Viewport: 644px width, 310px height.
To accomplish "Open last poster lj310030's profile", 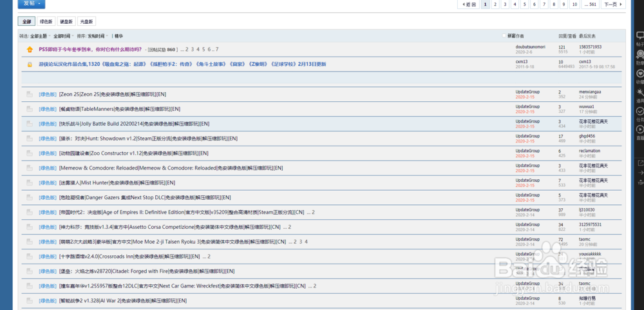I will [587, 210].
